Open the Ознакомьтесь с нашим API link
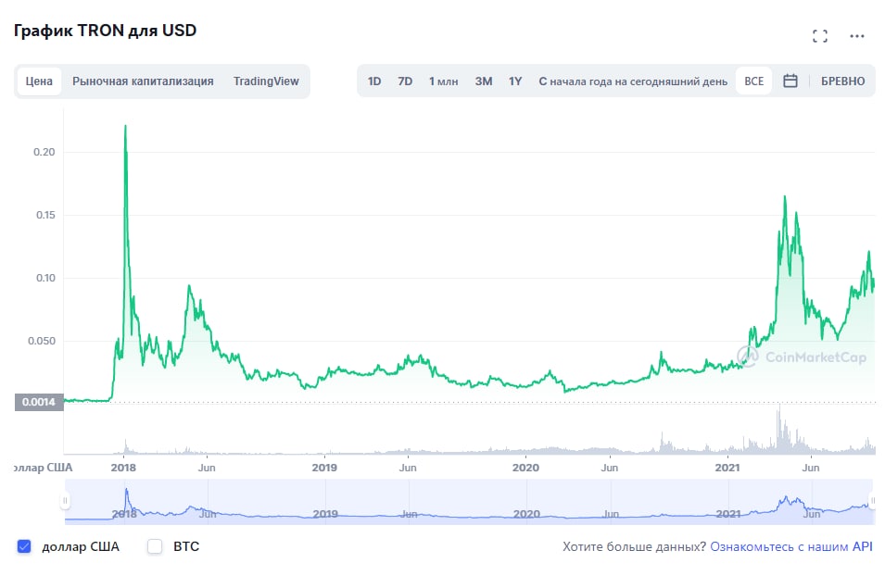 [x=790, y=546]
